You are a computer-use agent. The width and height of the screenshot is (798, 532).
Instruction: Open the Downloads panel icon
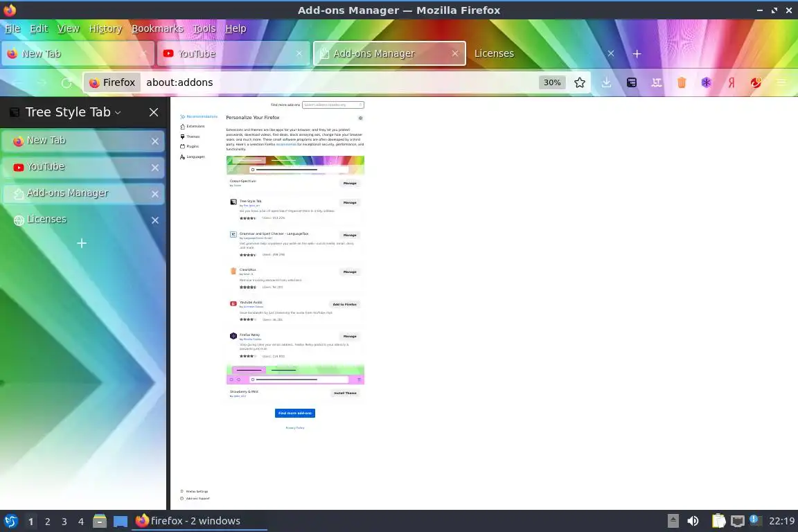click(x=606, y=82)
